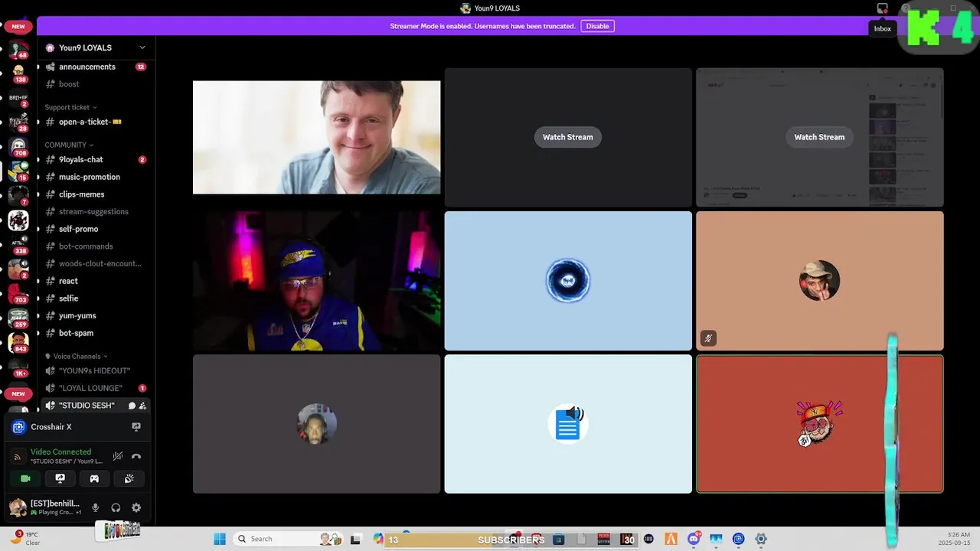Join the "YOUN9s HIDEOUT" voice channel
The image size is (980, 551).
point(95,370)
